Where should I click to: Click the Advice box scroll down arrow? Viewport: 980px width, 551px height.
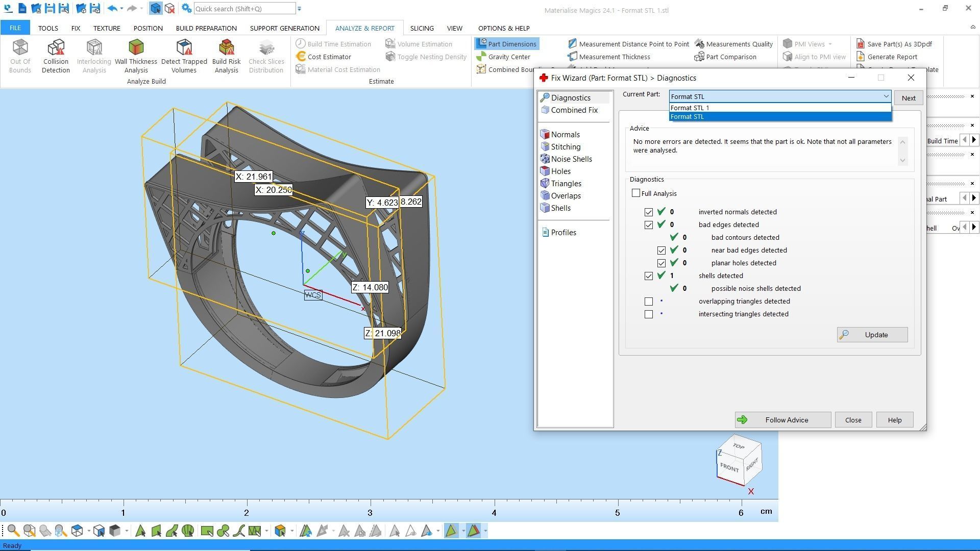pyautogui.click(x=902, y=160)
